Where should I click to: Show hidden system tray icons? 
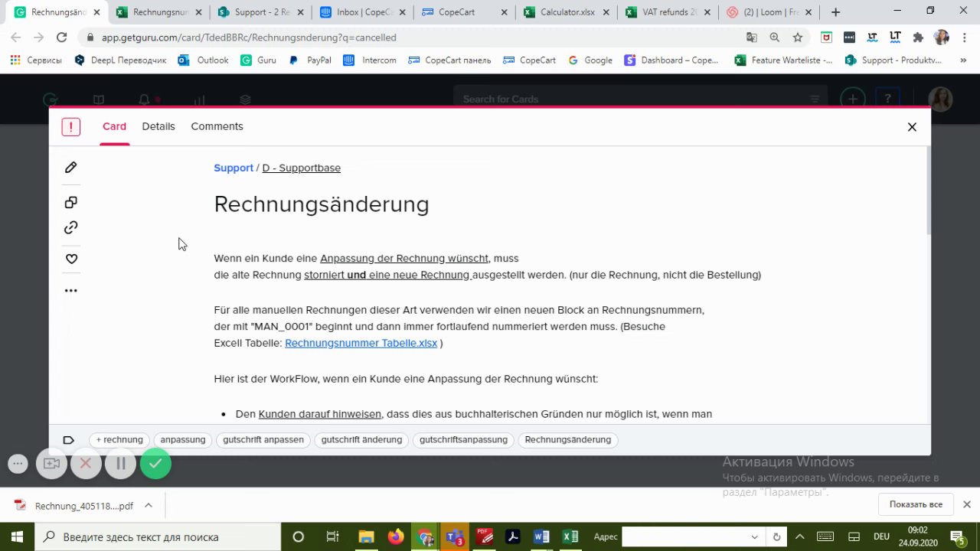pos(800,537)
